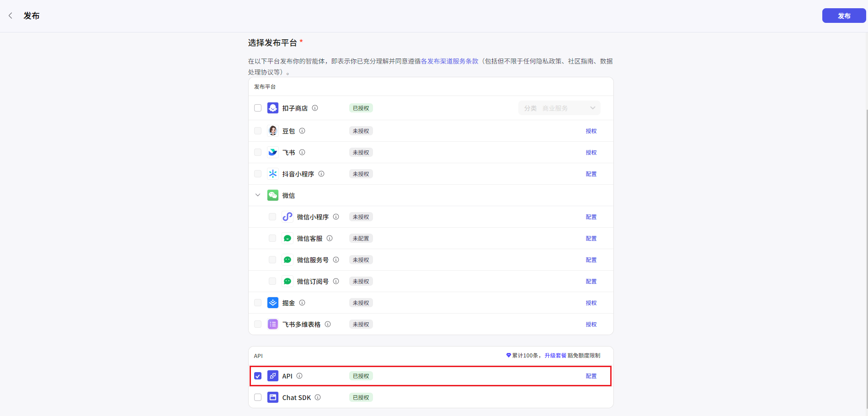The image size is (868, 416).
Task: Open the 分类 商业服务 dropdown
Action: click(559, 108)
